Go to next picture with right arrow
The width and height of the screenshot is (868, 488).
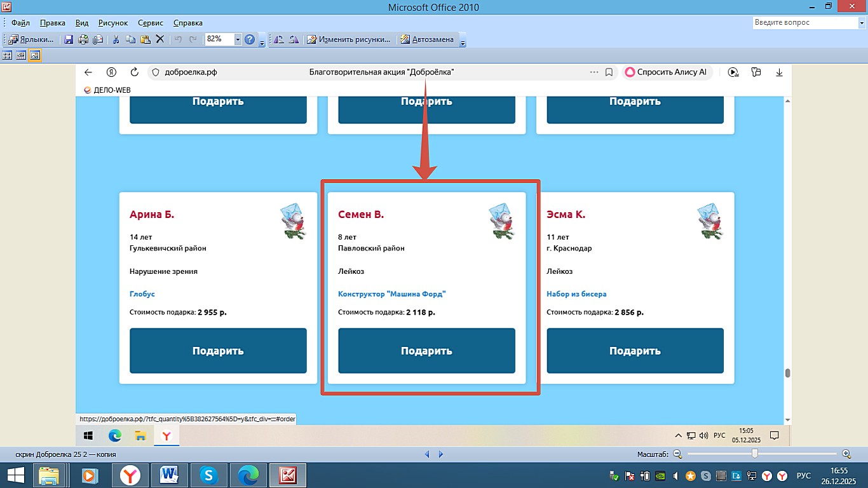click(x=441, y=454)
